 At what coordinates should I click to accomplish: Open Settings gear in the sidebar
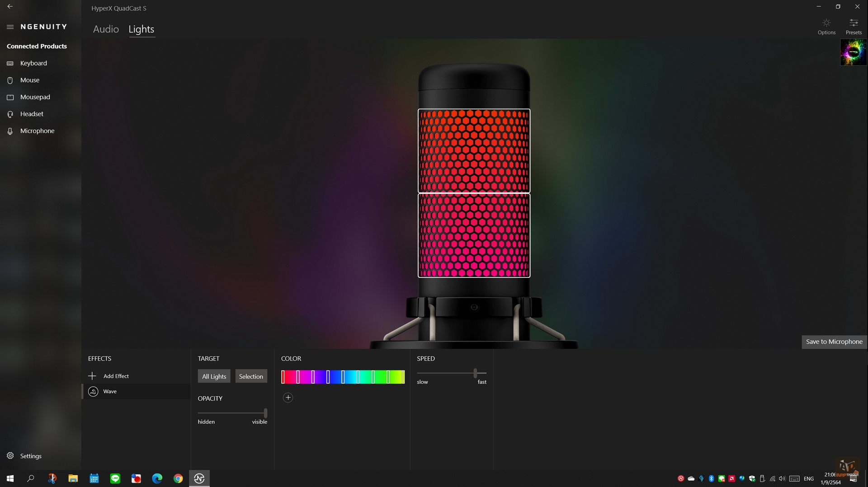[x=10, y=455]
